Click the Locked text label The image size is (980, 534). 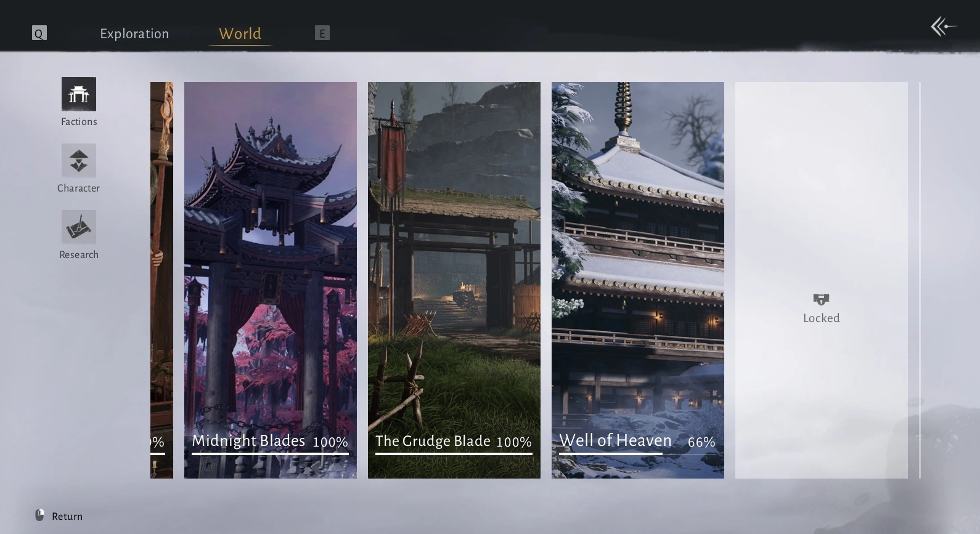coord(822,318)
